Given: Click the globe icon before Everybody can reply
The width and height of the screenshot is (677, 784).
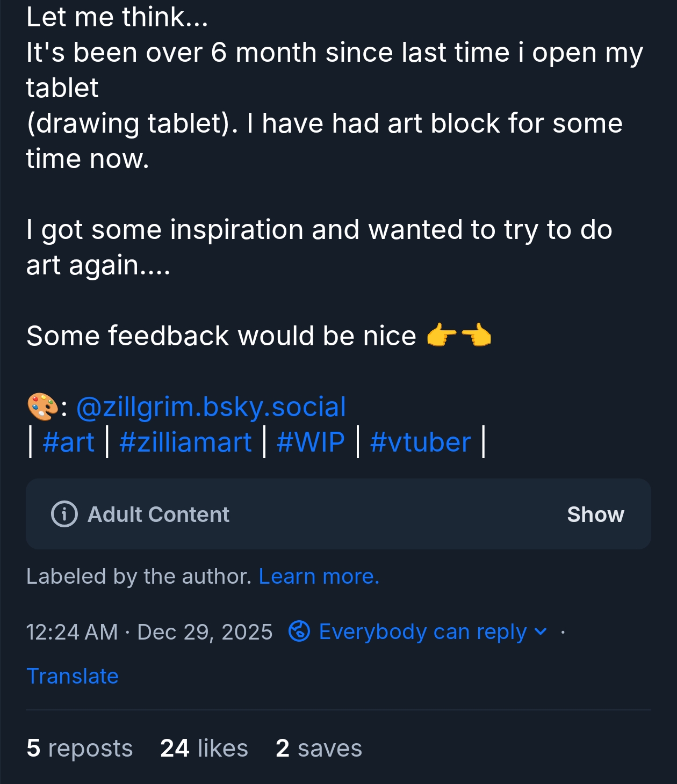Looking at the screenshot, I should pyautogui.click(x=299, y=631).
